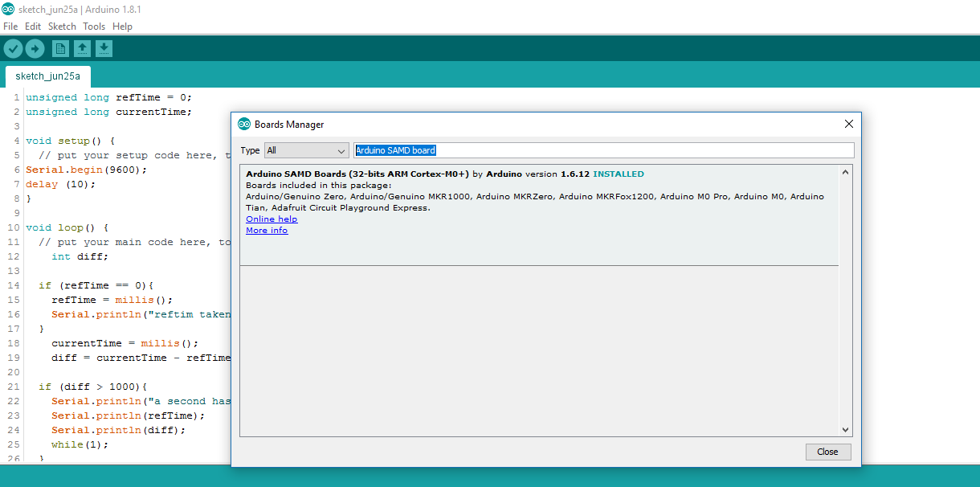Click the search field containing Arduino SAMD board
Viewport: 980px width, 487px height.
[x=603, y=150]
